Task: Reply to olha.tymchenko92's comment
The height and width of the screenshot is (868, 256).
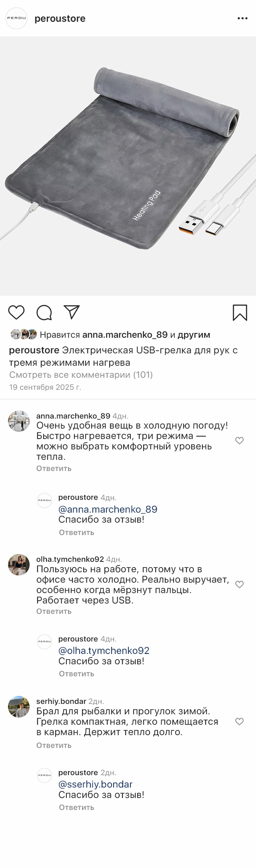Action: [54, 611]
